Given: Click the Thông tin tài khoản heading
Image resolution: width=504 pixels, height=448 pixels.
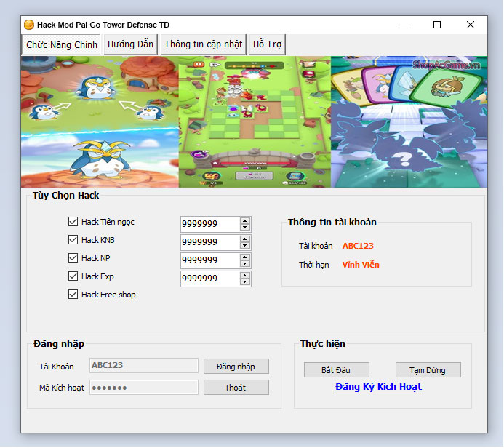Looking at the screenshot, I should (332, 222).
